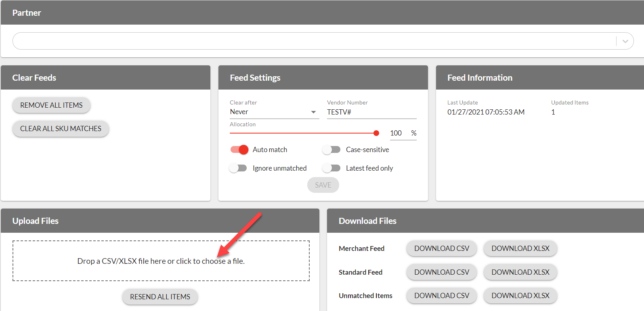Click the Save button in Feed Settings
Image resolution: width=644 pixels, height=311 pixels.
click(323, 185)
